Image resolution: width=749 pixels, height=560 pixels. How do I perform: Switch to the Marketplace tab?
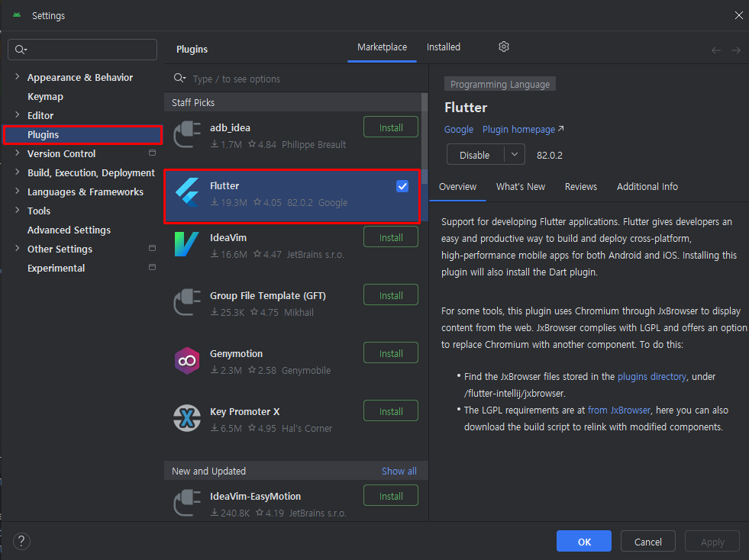(383, 47)
